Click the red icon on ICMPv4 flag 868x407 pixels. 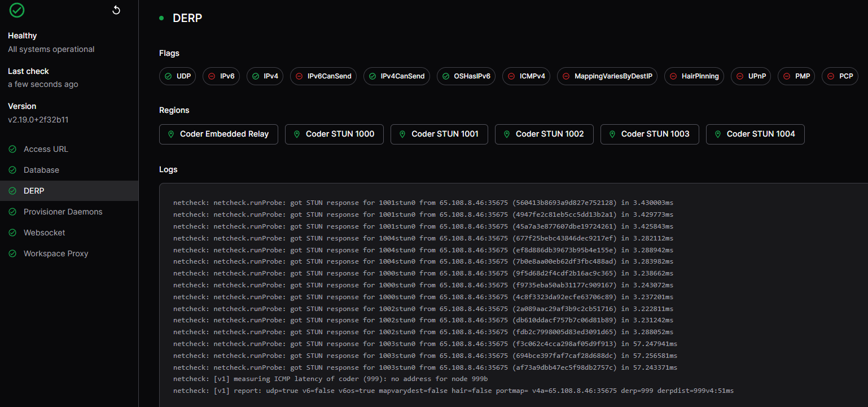tap(511, 76)
